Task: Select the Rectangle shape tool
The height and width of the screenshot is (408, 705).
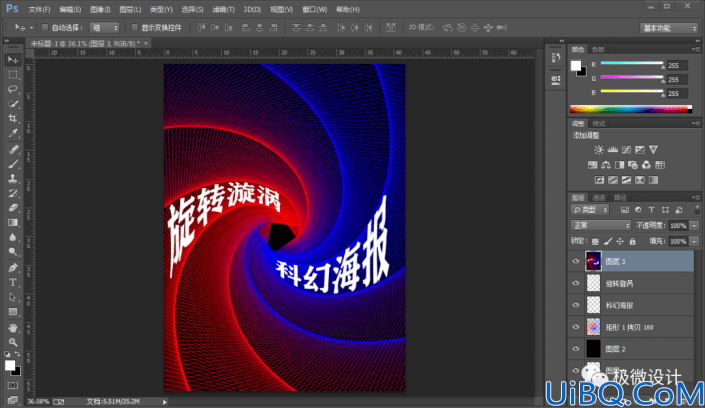Action: (x=13, y=312)
